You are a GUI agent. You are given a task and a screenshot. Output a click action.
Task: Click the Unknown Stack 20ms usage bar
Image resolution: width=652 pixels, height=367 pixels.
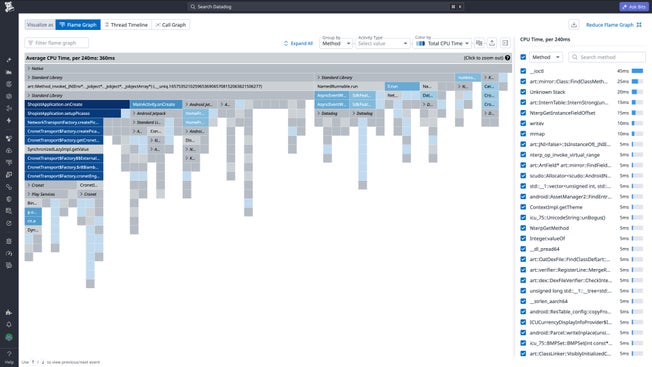[637, 92]
